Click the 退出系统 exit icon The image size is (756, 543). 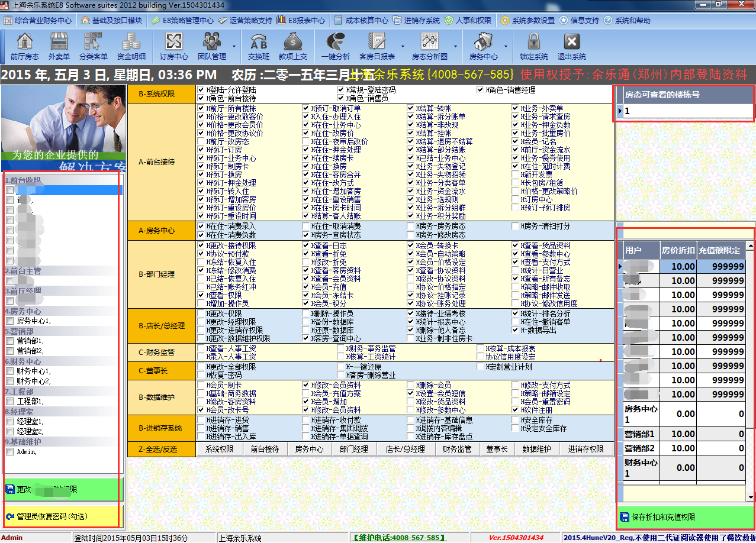click(571, 46)
